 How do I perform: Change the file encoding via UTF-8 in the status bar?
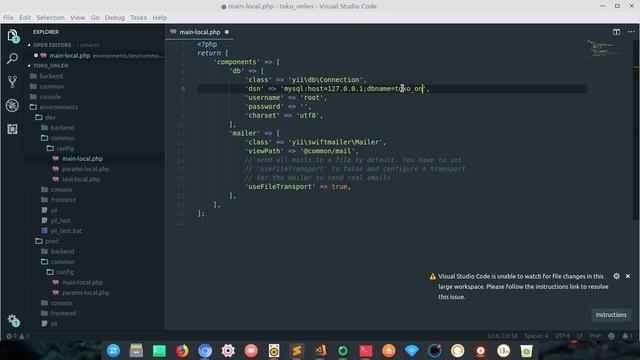point(562,336)
